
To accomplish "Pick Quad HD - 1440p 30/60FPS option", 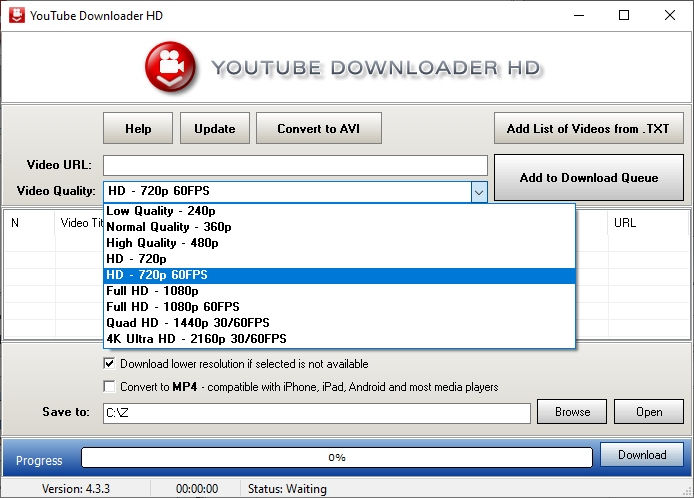I will coord(339,323).
